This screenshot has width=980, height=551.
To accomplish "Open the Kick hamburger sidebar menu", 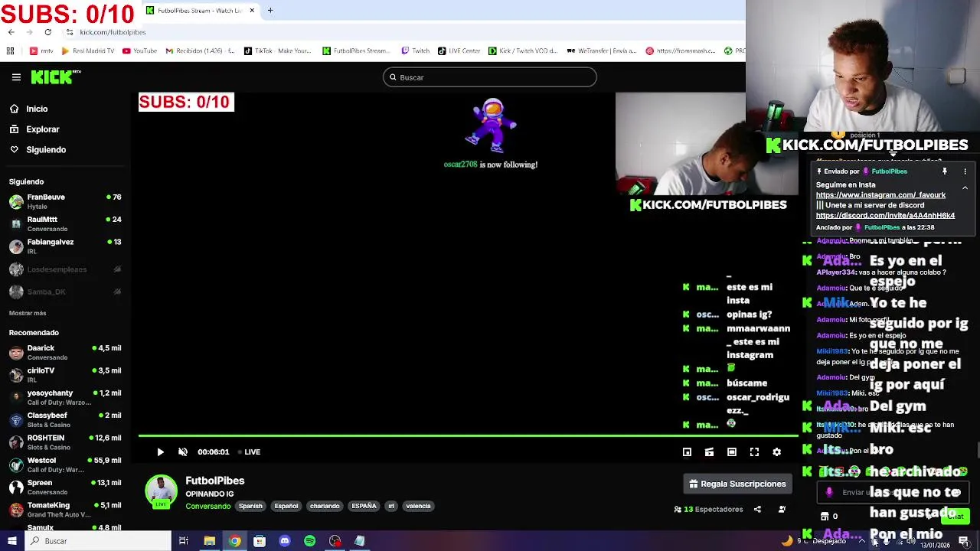I will click(16, 77).
